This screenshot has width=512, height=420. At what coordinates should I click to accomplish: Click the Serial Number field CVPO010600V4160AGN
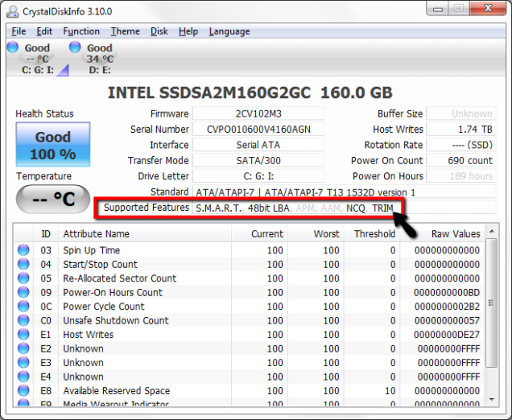coord(258,130)
